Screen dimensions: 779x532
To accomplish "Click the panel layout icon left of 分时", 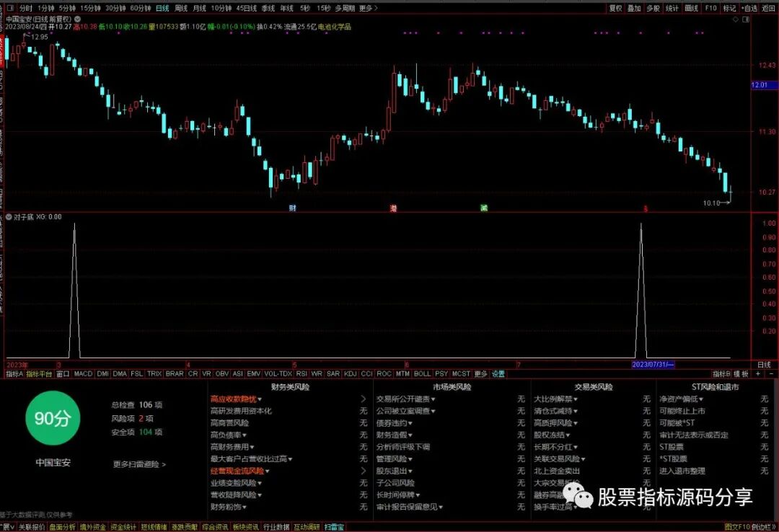I will pyautogui.click(x=10, y=8).
